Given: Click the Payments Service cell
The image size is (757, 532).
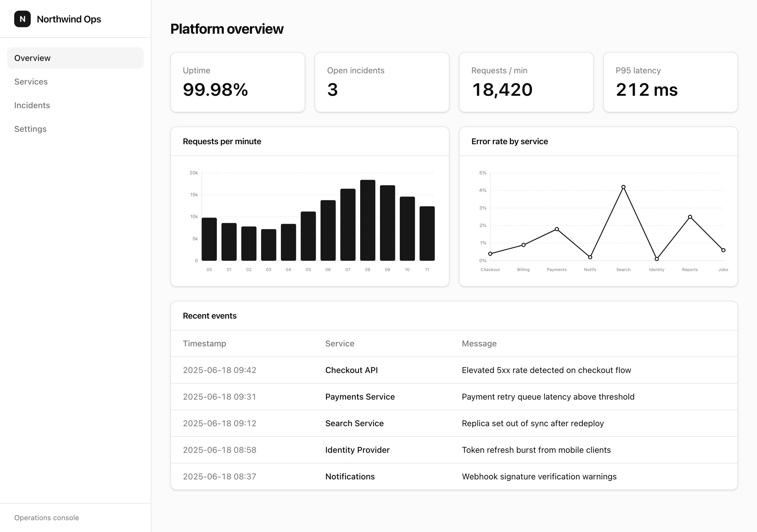Looking at the screenshot, I should click(360, 397).
